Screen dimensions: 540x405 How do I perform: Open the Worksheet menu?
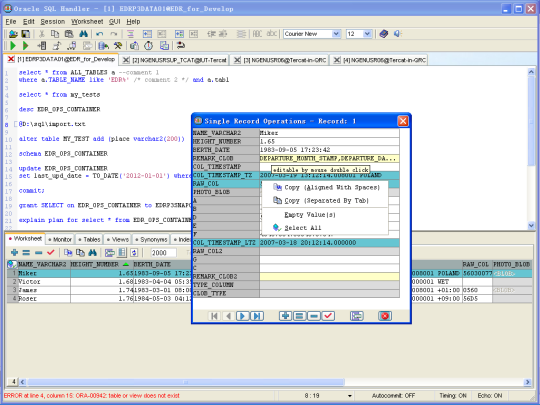87,22
